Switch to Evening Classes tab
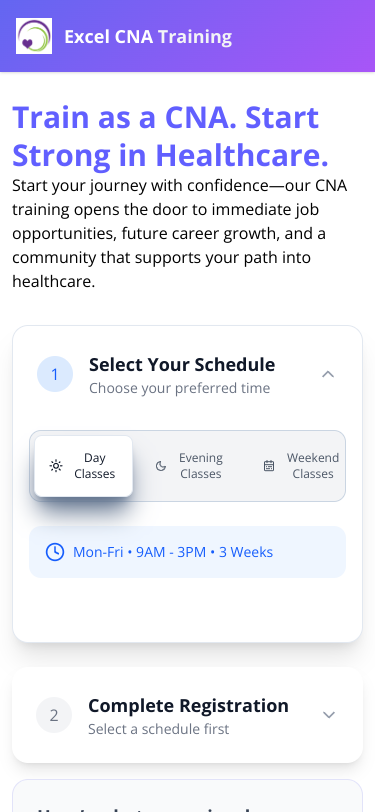The height and width of the screenshot is (812, 375). click(189, 466)
